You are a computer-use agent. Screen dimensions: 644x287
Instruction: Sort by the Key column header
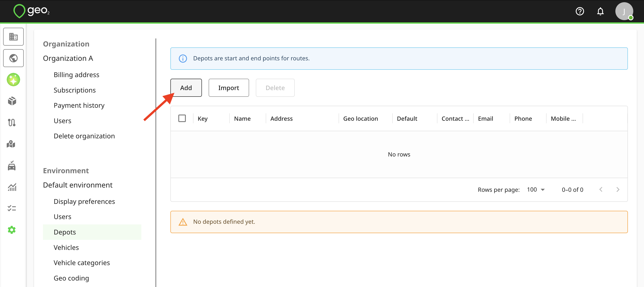click(203, 118)
